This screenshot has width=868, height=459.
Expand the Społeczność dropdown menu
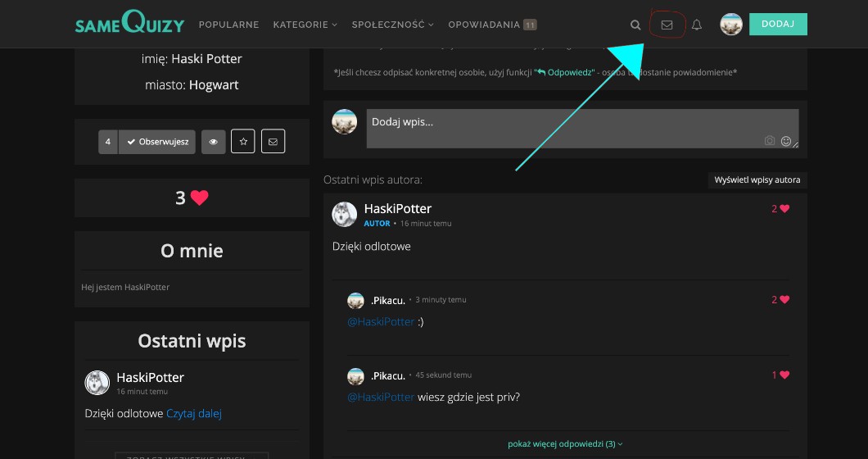click(x=392, y=25)
